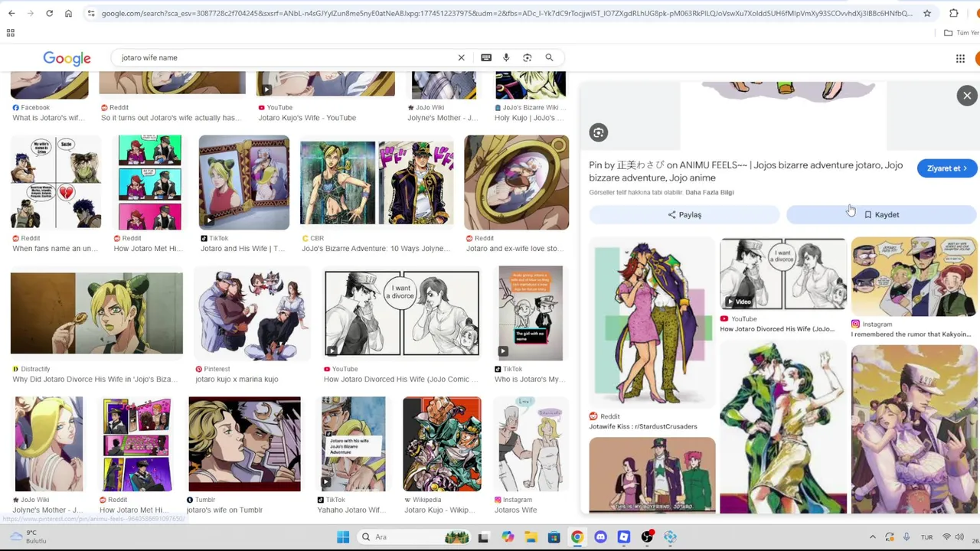Click the URL address bar
Viewport: 980px width, 551px height.
coord(505,13)
